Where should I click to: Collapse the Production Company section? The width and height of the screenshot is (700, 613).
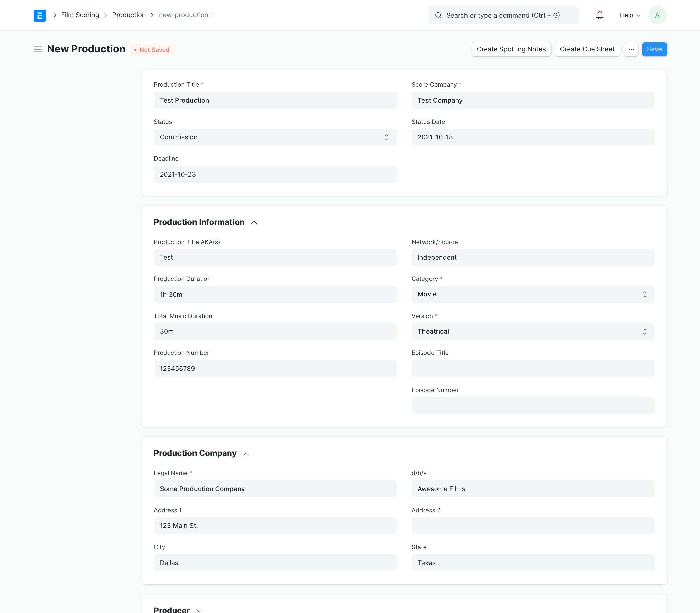tap(246, 454)
